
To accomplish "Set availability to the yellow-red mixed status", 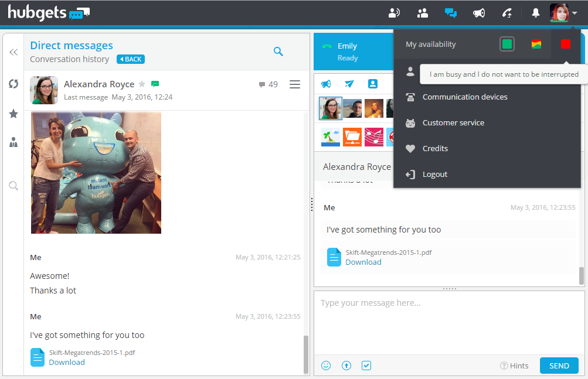I will pos(536,45).
